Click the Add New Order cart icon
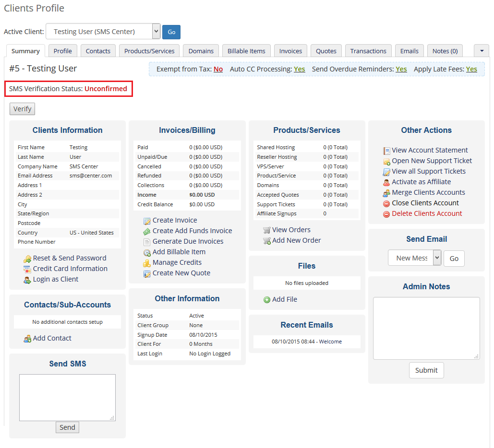The width and height of the screenshot is (494, 448). coord(267,241)
